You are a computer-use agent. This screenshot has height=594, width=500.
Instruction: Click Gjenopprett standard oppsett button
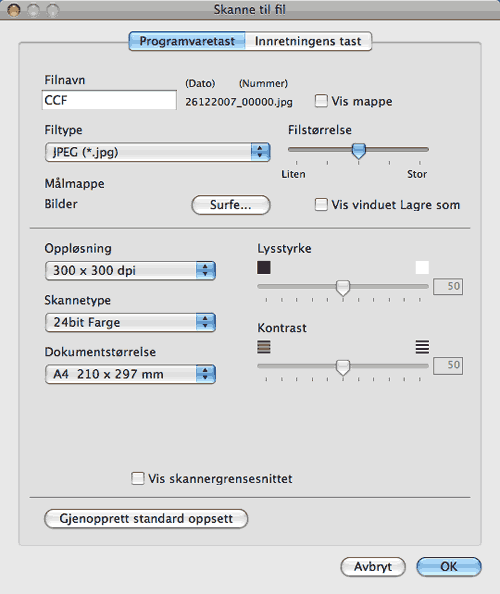[x=146, y=519]
